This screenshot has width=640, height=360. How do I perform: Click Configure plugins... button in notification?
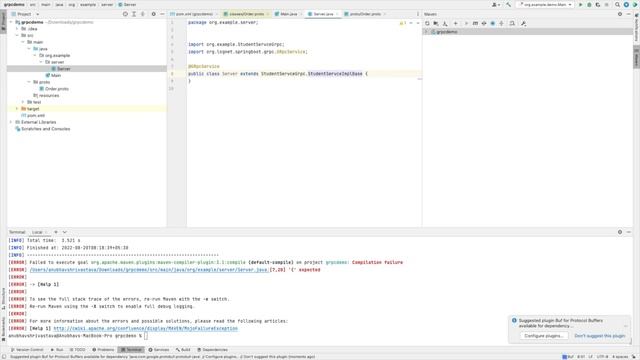click(544, 336)
